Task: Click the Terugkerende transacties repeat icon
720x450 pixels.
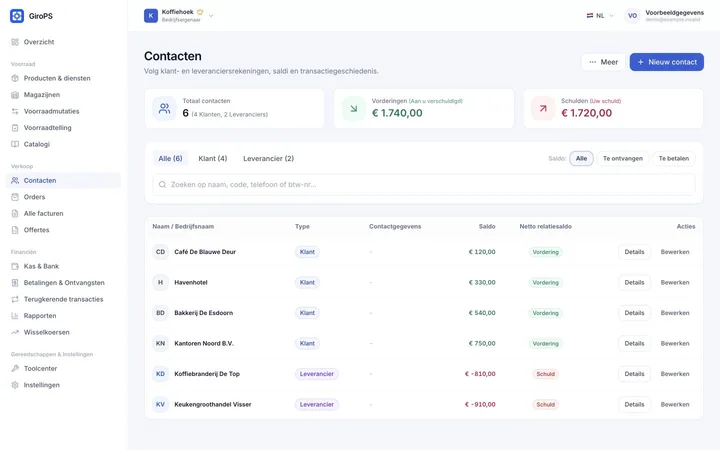Action: [15, 300]
